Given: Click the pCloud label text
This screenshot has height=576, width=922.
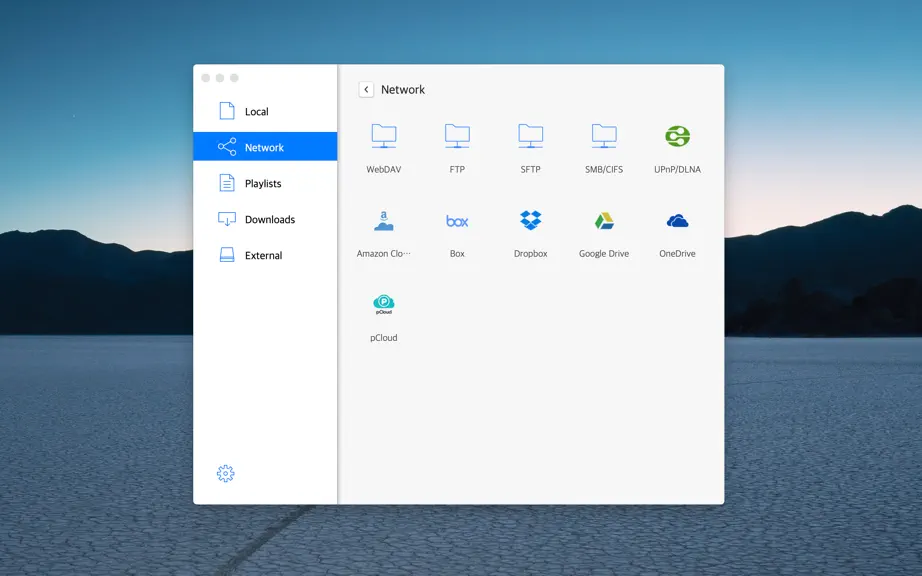Looking at the screenshot, I should point(383,337).
